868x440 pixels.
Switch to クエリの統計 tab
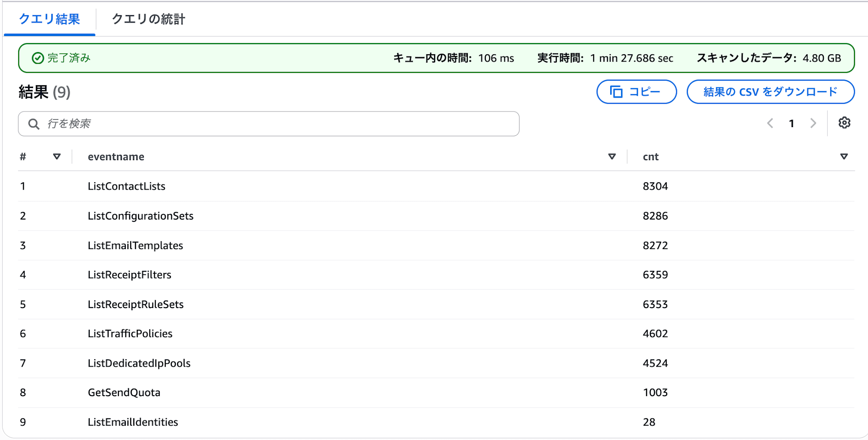pyautogui.click(x=148, y=19)
